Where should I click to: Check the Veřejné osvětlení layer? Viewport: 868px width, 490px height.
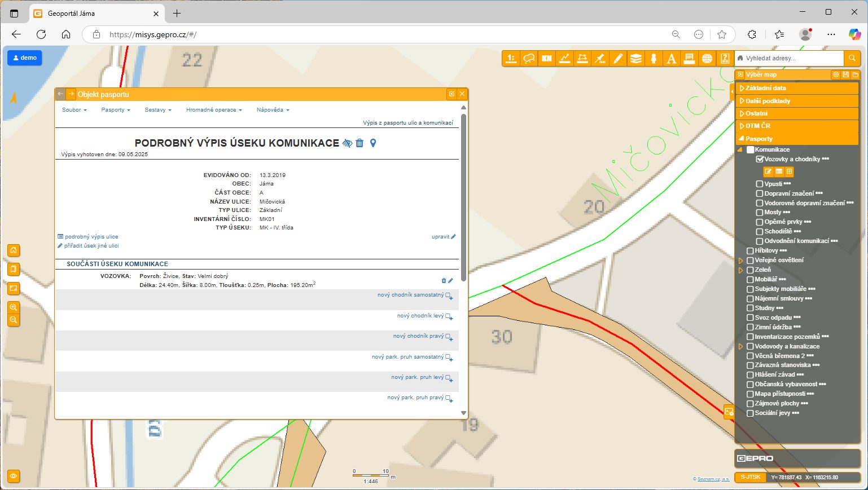tap(750, 261)
